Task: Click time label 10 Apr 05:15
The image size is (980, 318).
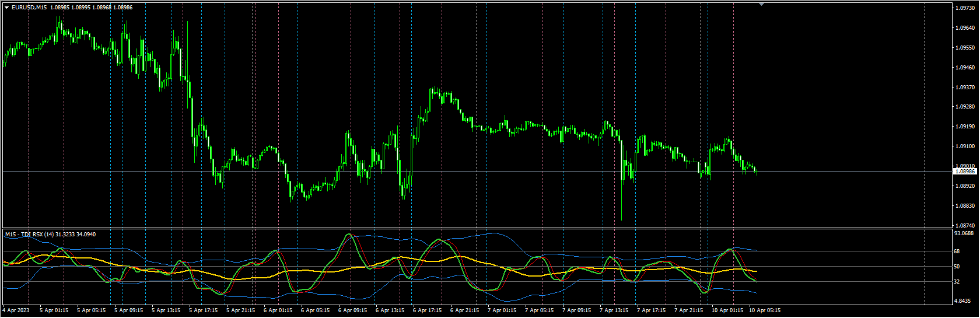Action: point(765,310)
